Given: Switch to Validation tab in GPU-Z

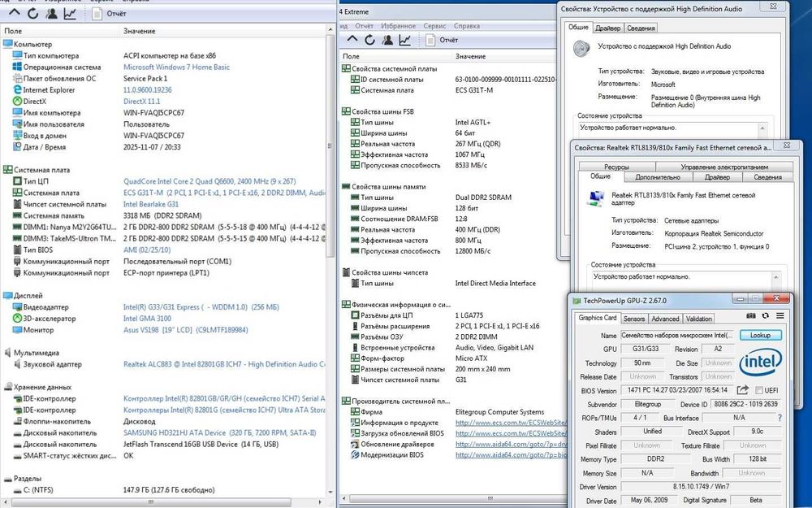Looking at the screenshot, I should click(x=698, y=319).
